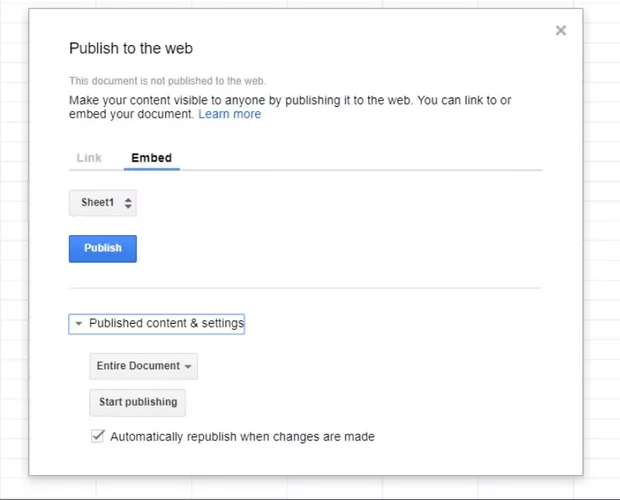Click the Entire Document caret arrow icon

188,367
